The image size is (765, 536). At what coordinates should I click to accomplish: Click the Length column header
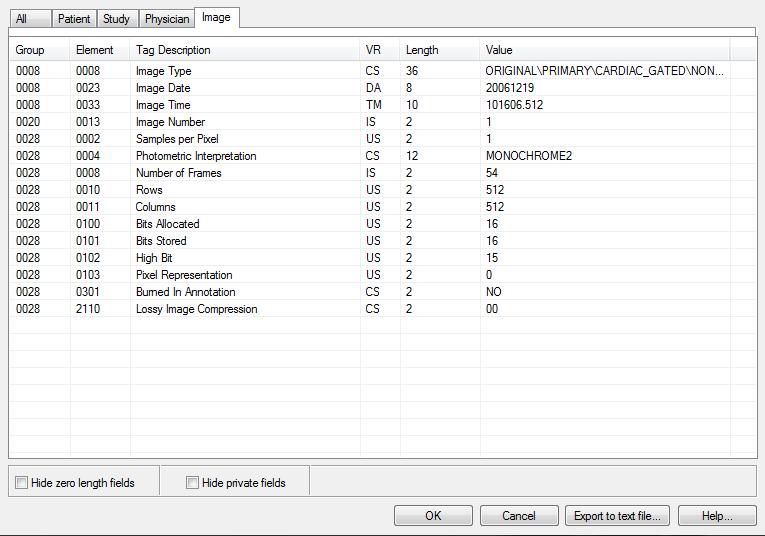(x=440, y=50)
